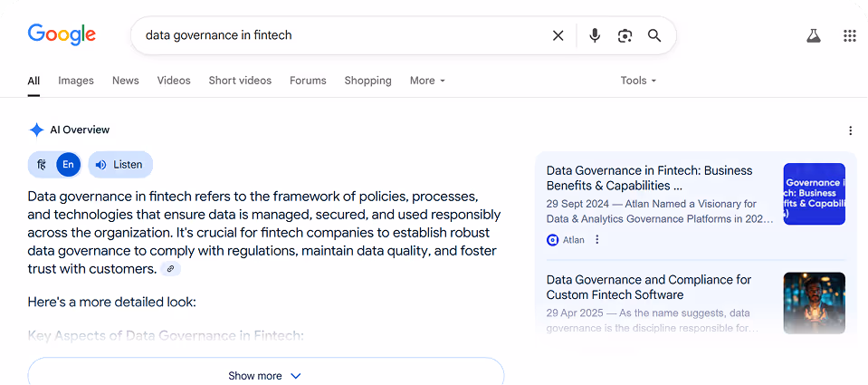The height and width of the screenshot is (385, 868).
Task: Open Custom Fintech Software article thumbnail
Action: [x=814, y=303]
